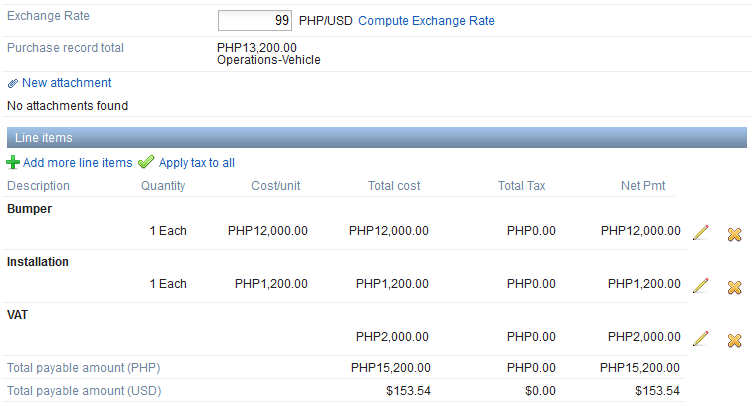Edit the Bumper line item

pos(701,233)
